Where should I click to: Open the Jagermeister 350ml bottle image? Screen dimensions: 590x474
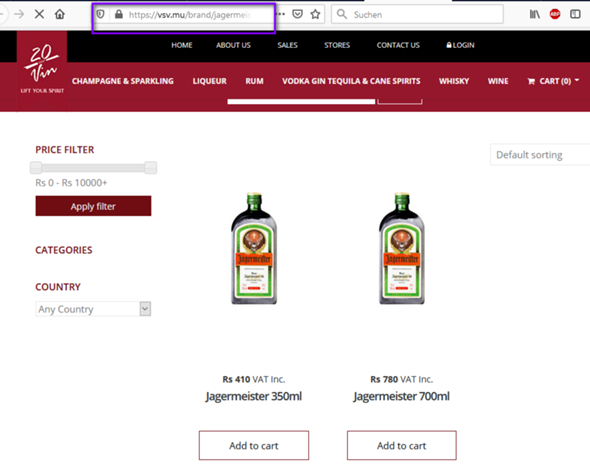click(254, 248)
